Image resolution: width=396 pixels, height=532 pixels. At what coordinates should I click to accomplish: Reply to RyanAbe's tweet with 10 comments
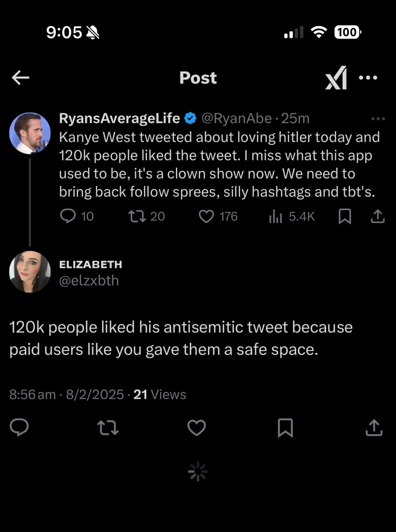pyautogui.click(x=76, y=216)
